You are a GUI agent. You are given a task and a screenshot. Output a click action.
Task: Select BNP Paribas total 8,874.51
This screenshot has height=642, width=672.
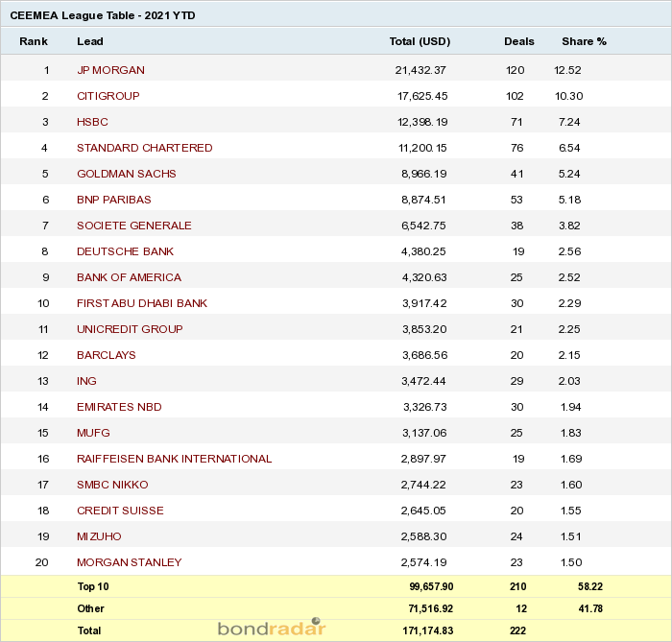coord(423,200)
